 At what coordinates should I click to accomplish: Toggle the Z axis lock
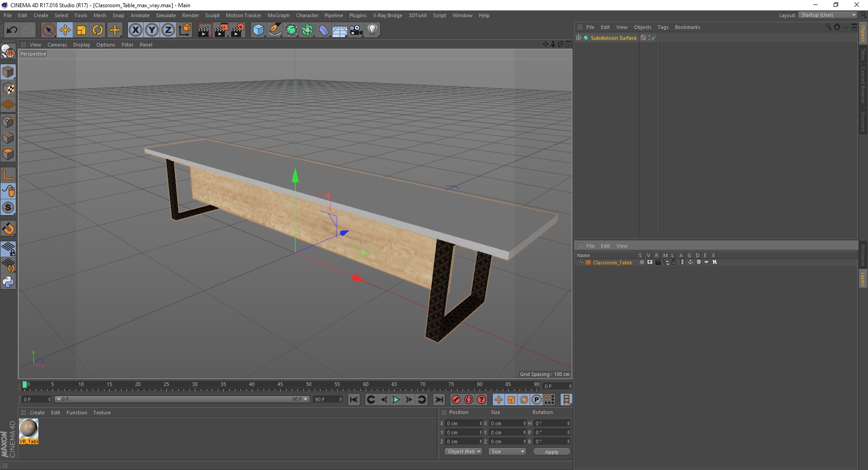click(168, 30)
